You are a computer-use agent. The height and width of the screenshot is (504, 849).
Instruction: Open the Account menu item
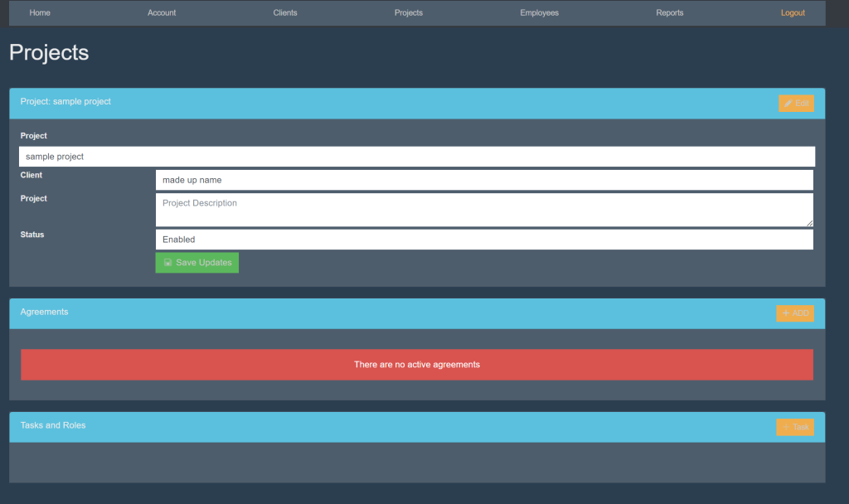coord(162,13)
